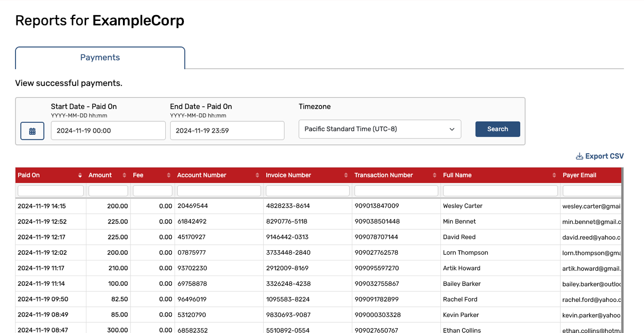Click the Full Name filter box

click(x=500, y=190)
